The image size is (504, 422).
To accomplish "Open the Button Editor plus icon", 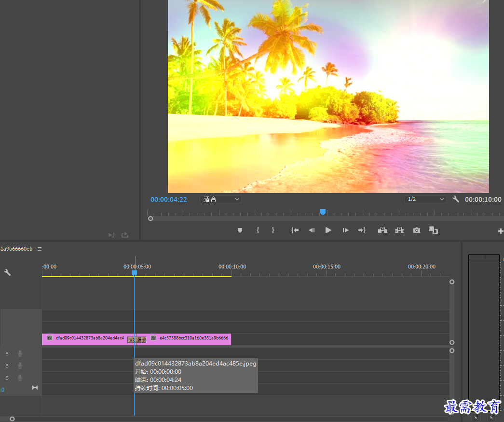I will pos(501,231).
